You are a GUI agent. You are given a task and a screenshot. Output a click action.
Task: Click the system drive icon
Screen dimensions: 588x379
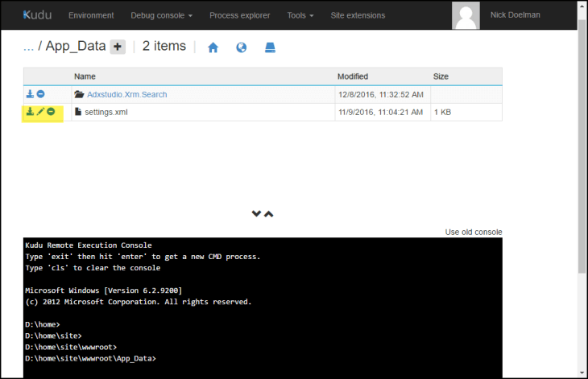pyautogui.click(x=271, y=47)
